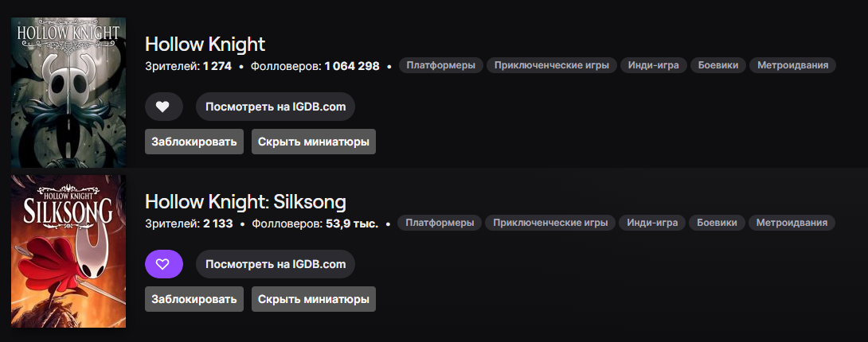Select Hollow Knight's Боевики tag
Image resolution: width=868 pixels, height=342 pixels.
(718, 65)
